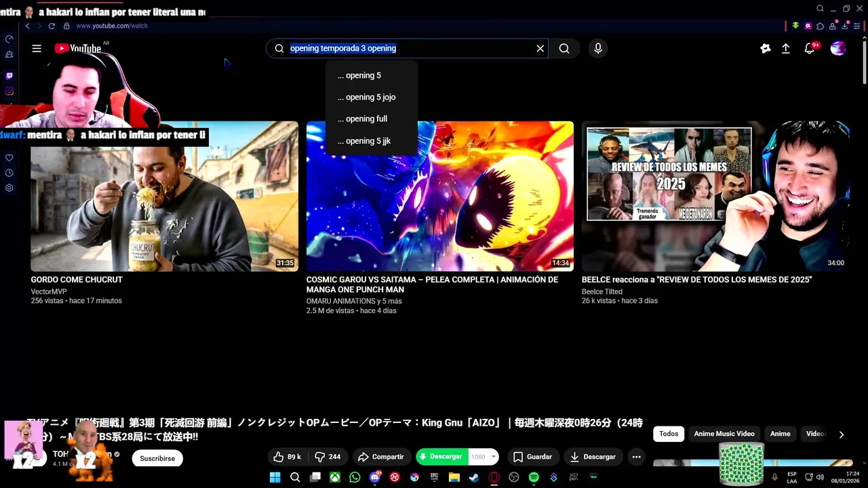The width and height of the screenshot is (868, 488).
Task: Open Spotify from the taskbar
Action: click(534, 477)
